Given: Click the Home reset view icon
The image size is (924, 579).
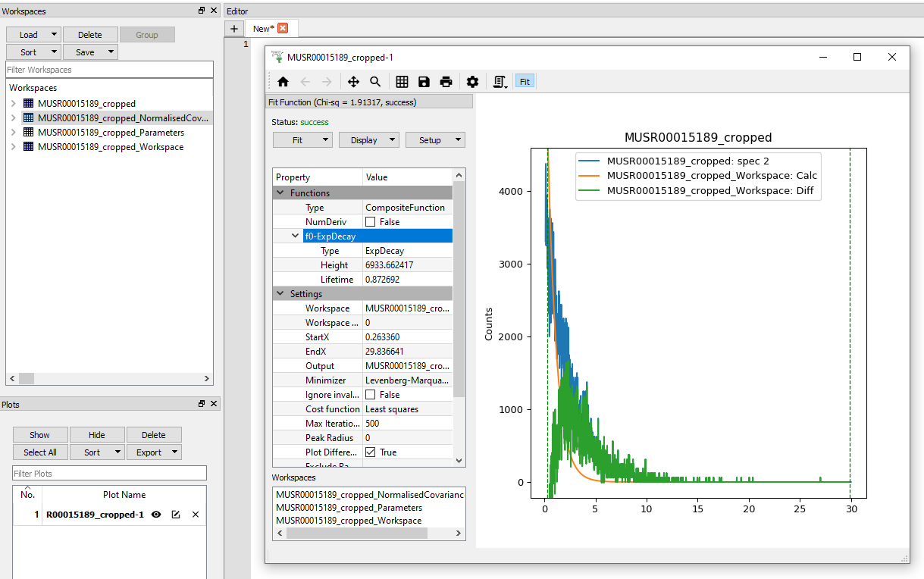Looking at the screenshot, I should 283,82.
